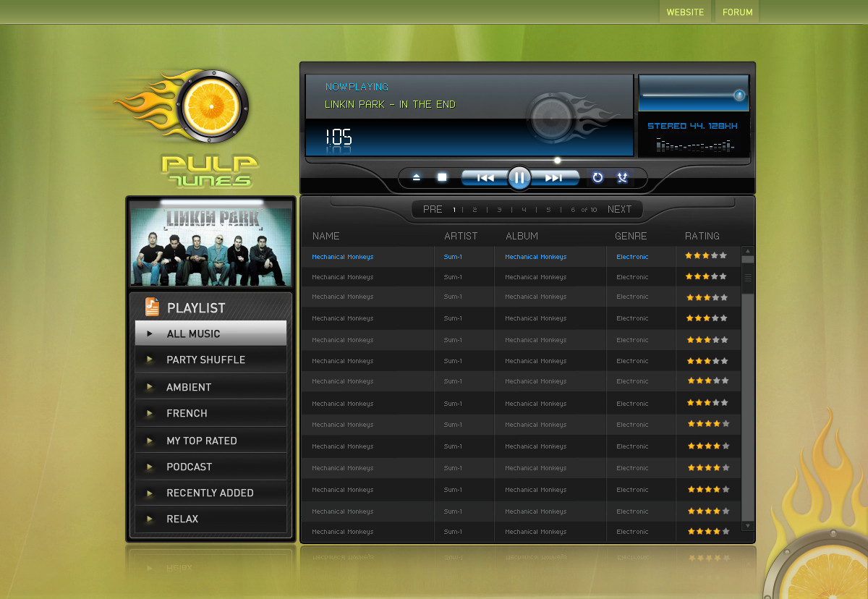Viewport: 868px width, 599px height.
Task: Jump to page 6 of the track list
Action: point(573,210)
